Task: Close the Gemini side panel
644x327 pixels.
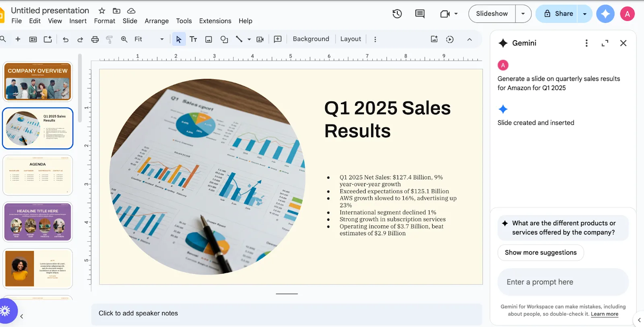Action: [x=623, y=43]
